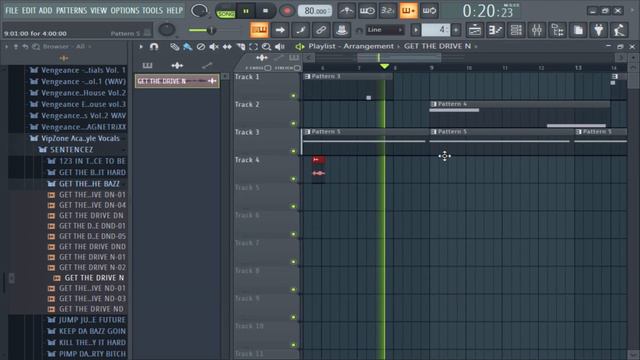This screenshot has width=640, height=360.
Task: Select the Paint brush tool
Action: (187, 47)
